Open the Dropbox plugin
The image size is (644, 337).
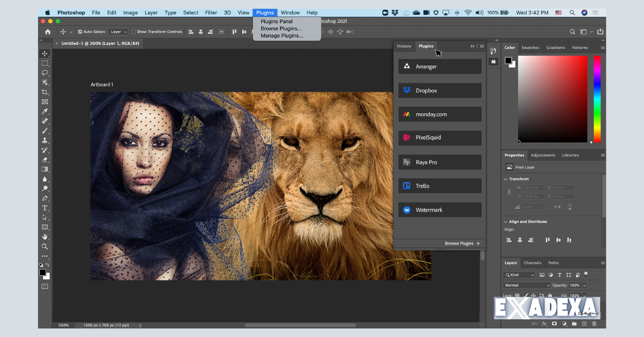[440, 90]
